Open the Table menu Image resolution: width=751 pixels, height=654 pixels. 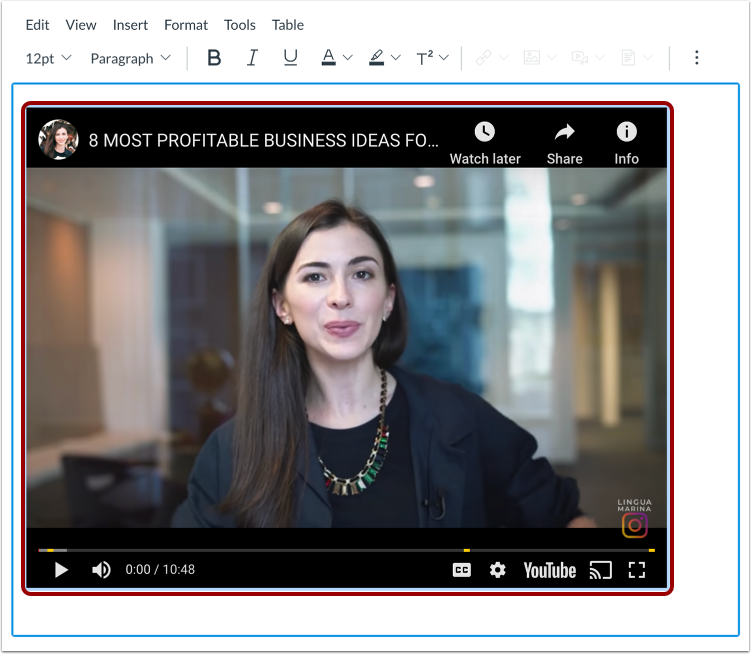point(288,25)
